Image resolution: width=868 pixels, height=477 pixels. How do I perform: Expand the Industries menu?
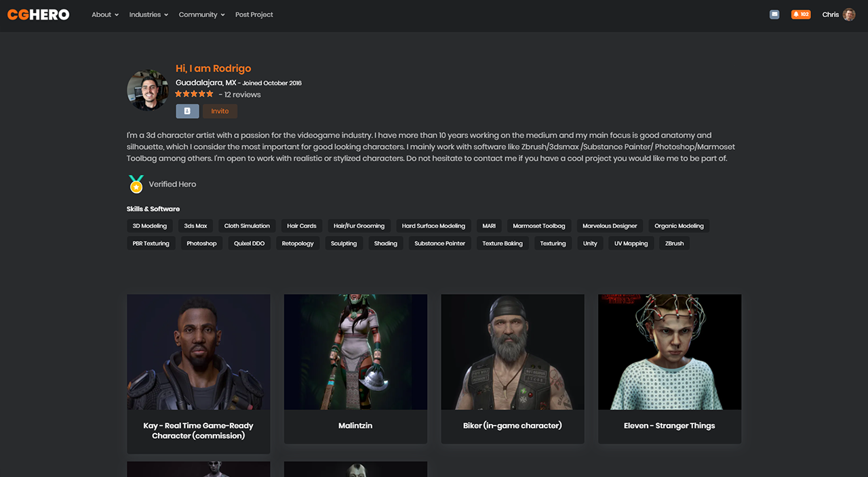click(x=149, y=14)
